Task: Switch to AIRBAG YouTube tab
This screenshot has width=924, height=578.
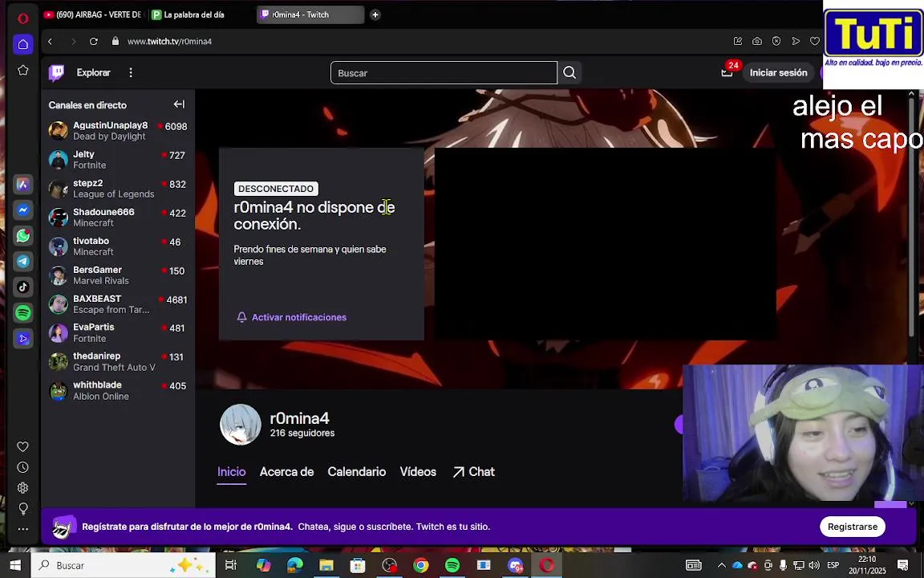Action: [x=93, y=14]
